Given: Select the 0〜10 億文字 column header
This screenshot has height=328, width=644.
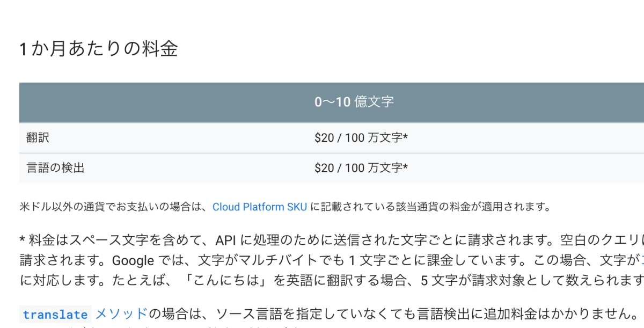Looking at the screenshot, I should click(354, 102).
